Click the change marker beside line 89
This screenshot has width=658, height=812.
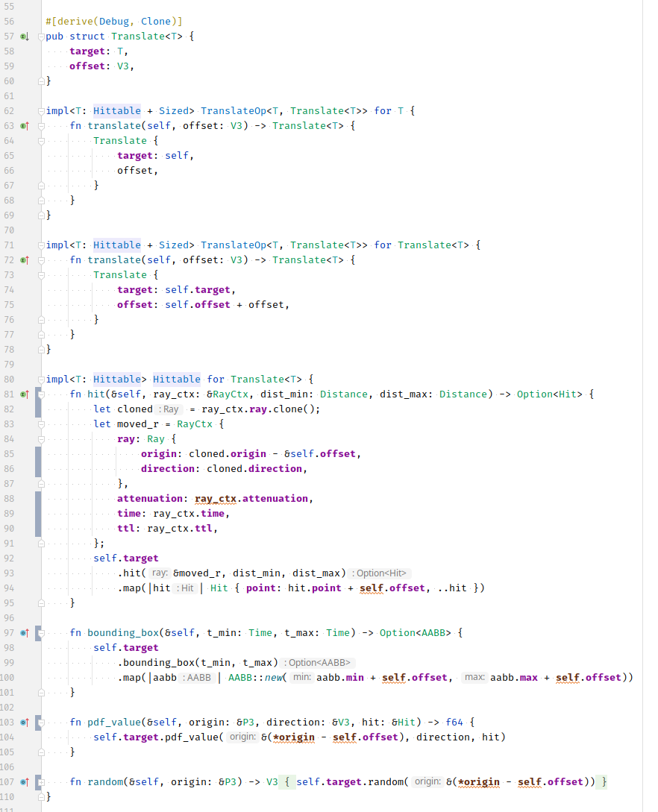pos(38,514)
